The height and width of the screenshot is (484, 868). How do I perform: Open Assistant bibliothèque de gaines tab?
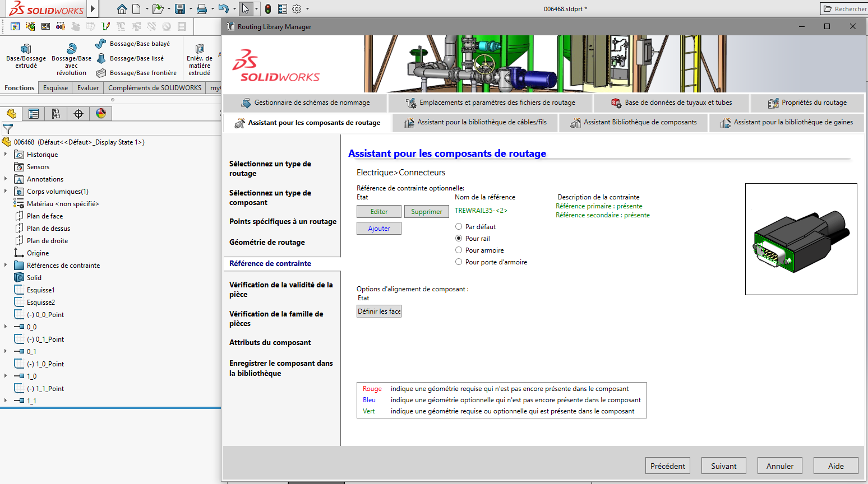click(x=787, y=122)
